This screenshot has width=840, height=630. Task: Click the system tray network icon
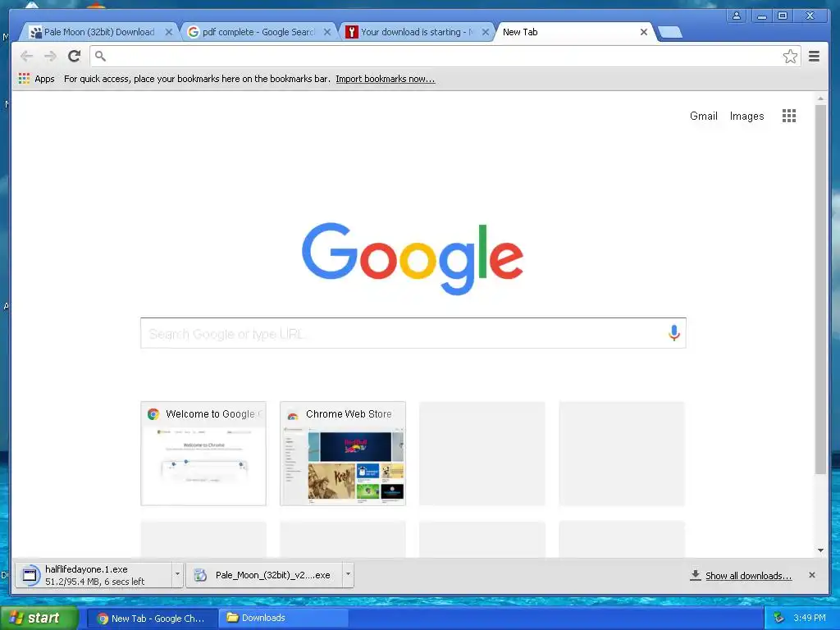click(x=778, y=618)
